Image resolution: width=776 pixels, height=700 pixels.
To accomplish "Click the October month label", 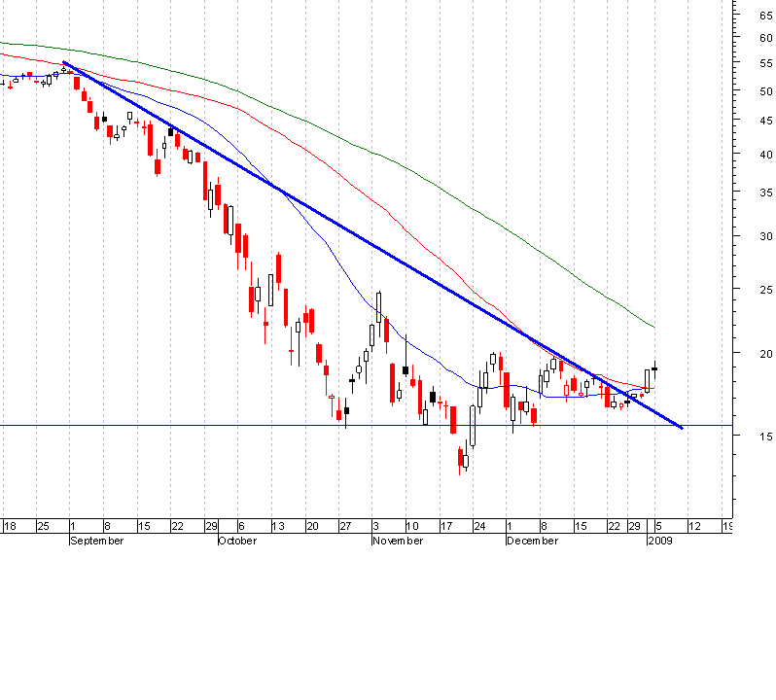I will point(237,541).
